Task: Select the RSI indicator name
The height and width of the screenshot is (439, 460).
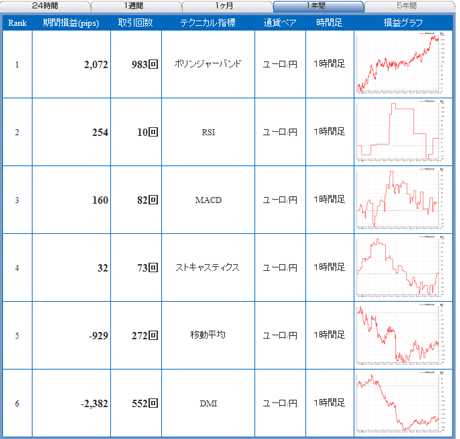Action: click(x=208, y=132)
